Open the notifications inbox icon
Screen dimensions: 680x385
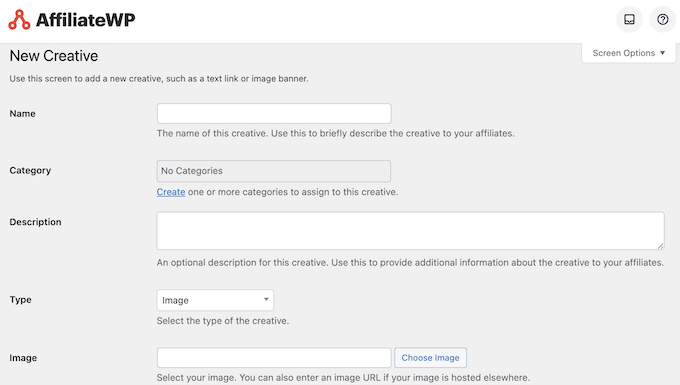(629, 20)
